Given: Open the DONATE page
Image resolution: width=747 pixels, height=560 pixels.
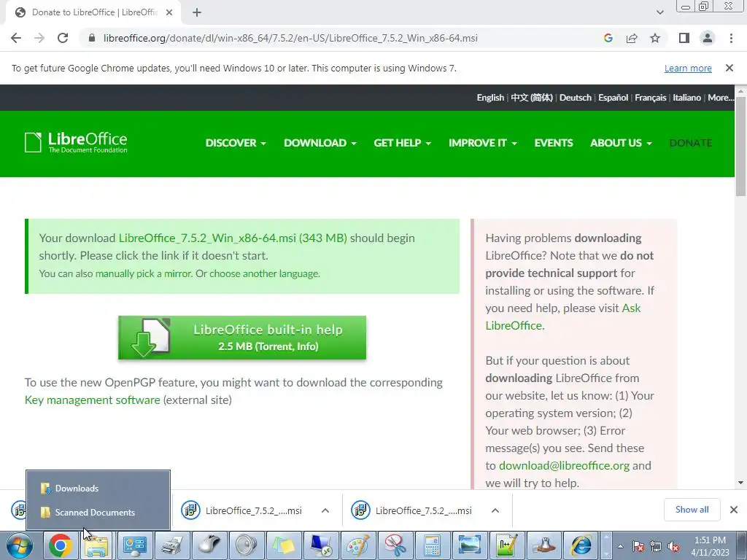Looking at the screenshot, I should pyautogui.click(x=691, y=143).
